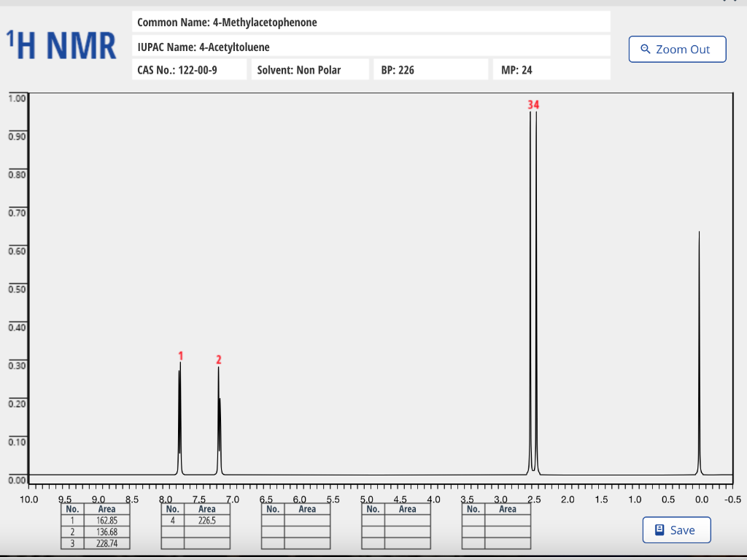
Task: Click the Zoom Out button
Action: tap(677, 49)
